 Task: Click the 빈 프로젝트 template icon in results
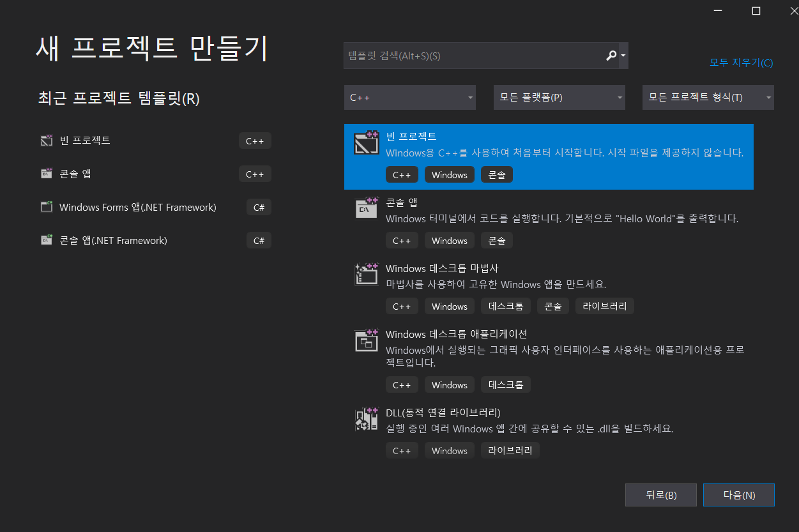(367, 144)
